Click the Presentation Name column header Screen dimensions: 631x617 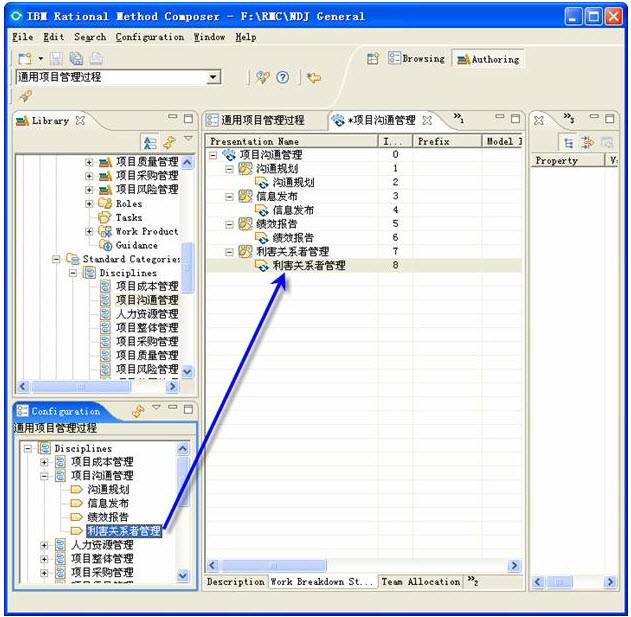point(254,142)
